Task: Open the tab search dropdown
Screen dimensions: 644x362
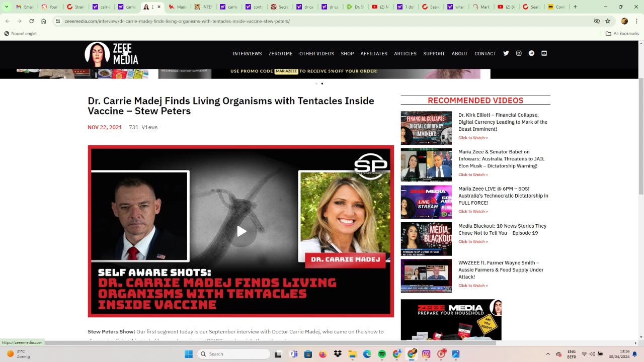Action: tap(7, 7)
